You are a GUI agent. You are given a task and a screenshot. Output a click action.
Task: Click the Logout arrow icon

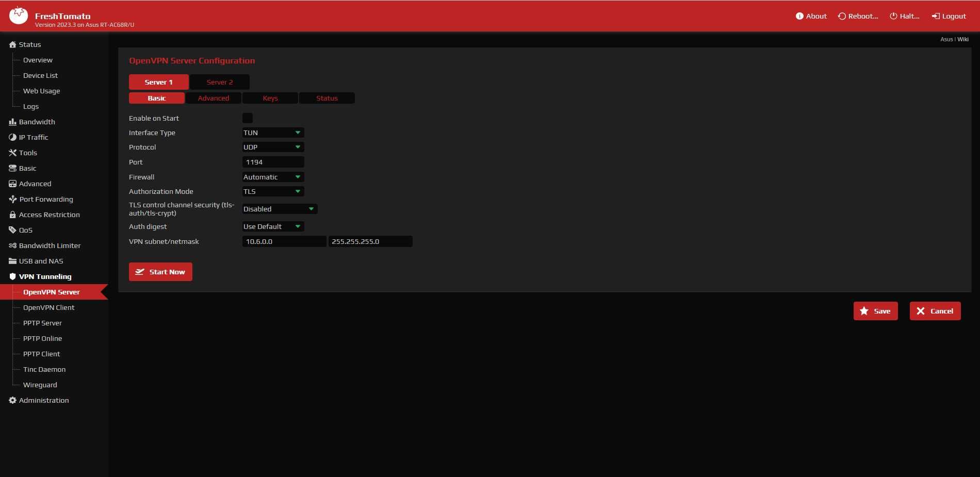tap(936, 16)
